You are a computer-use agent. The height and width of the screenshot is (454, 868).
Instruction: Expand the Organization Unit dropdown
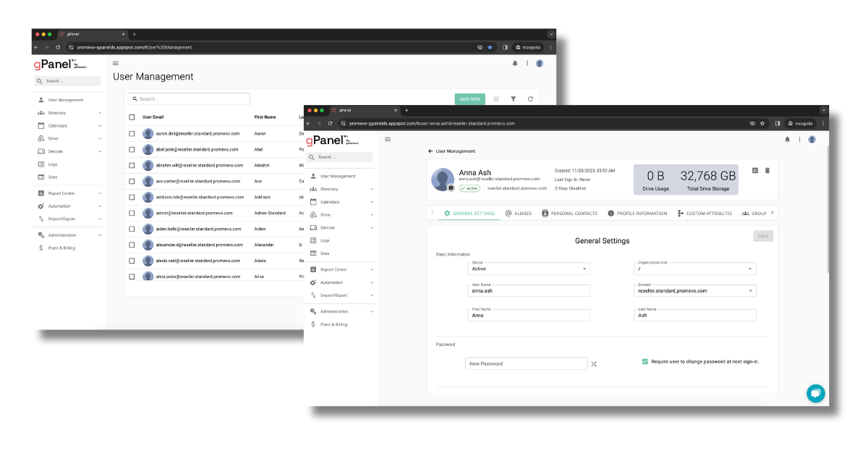694,269
